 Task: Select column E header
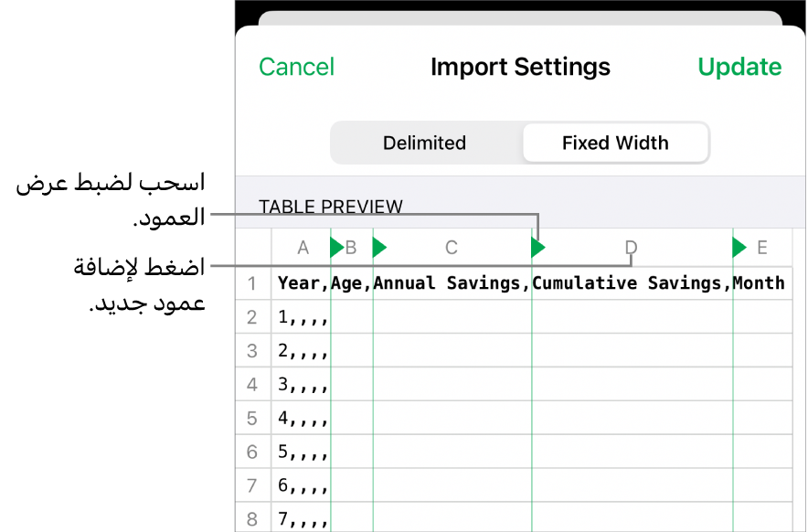tap(761, 248)
